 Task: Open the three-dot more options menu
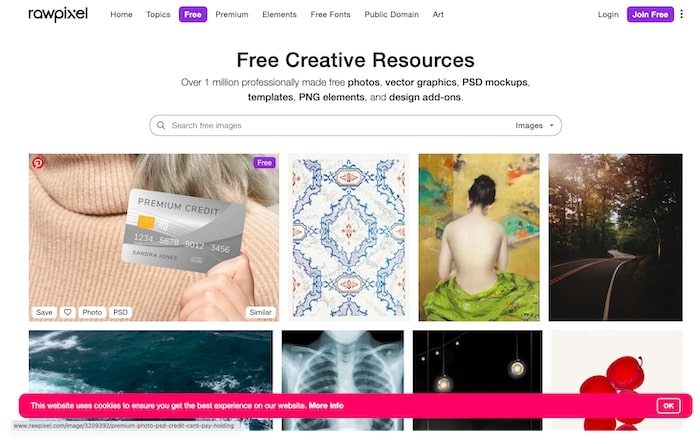point(681,14)
